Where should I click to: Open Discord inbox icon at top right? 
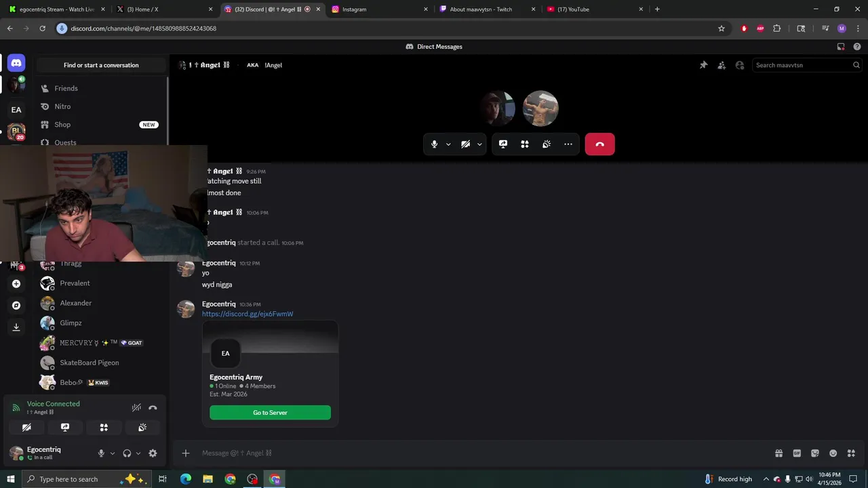(x=841, y=47)
